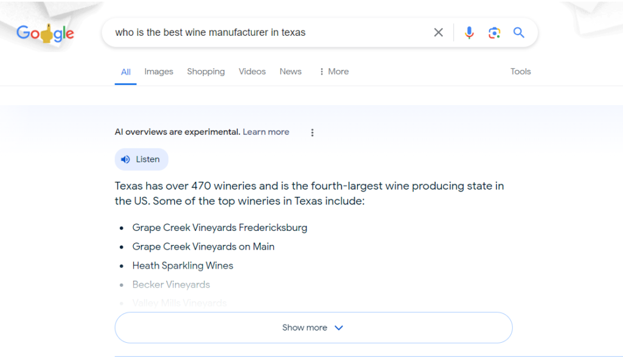This screenshot has height=364, width=623.
Task: Follow the Learn more link
Action: [x=266, y=132]
